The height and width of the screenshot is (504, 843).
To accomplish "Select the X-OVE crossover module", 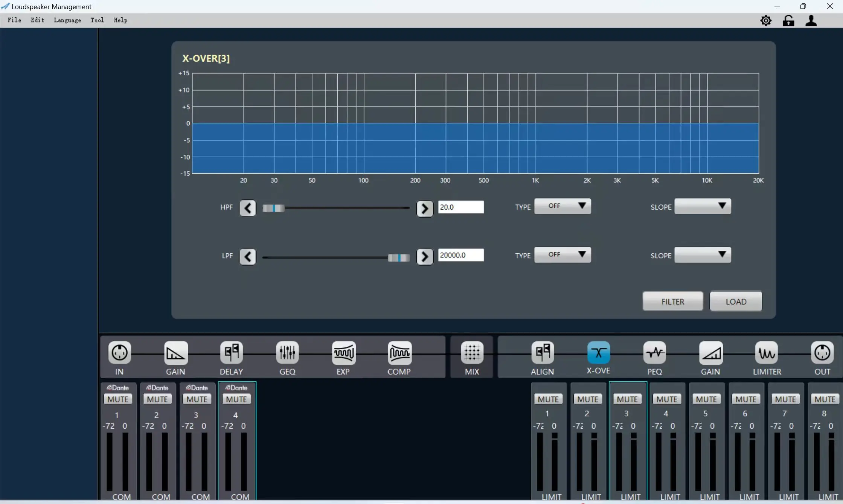I will click(598, 353).
